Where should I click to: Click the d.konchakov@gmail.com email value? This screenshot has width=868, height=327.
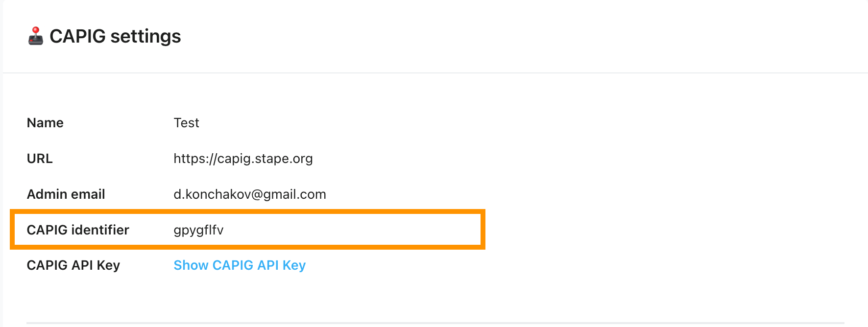point(250,194)
